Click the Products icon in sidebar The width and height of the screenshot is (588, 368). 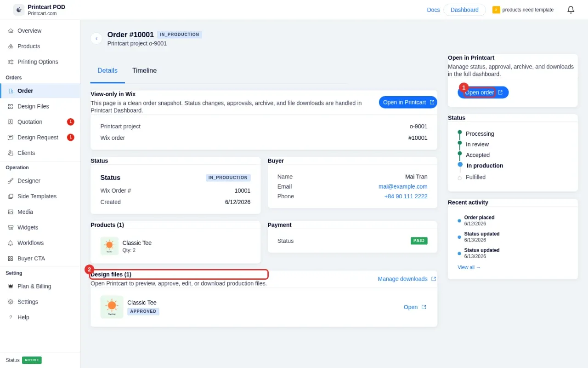pyautogui.click(x=11, y=46)
